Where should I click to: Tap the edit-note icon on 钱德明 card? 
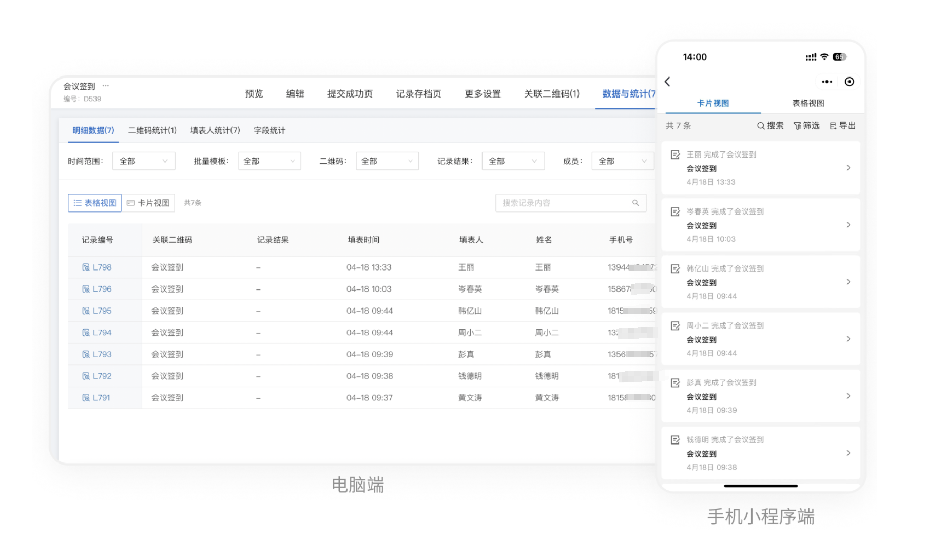tap(676, 440)
